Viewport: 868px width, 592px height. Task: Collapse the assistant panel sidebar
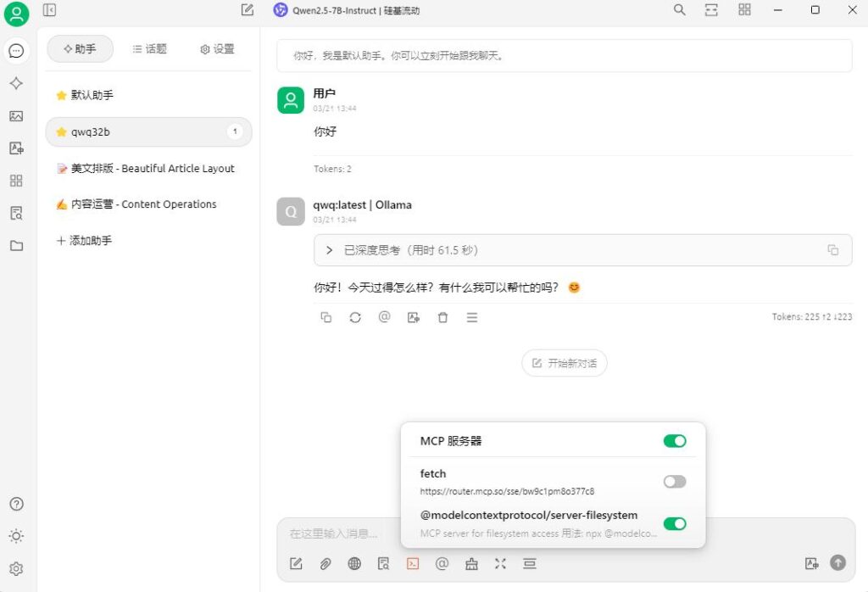click(49, 10)
